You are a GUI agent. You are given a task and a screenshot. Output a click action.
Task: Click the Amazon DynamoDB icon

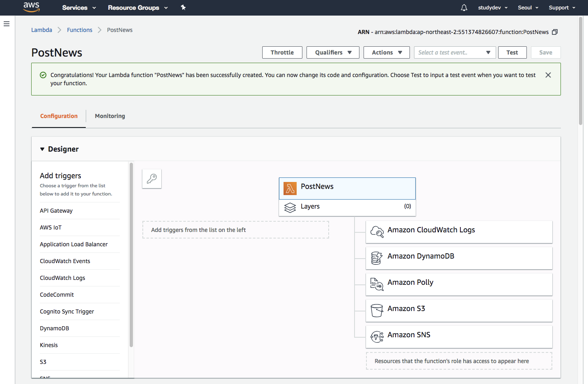(377, 258)
